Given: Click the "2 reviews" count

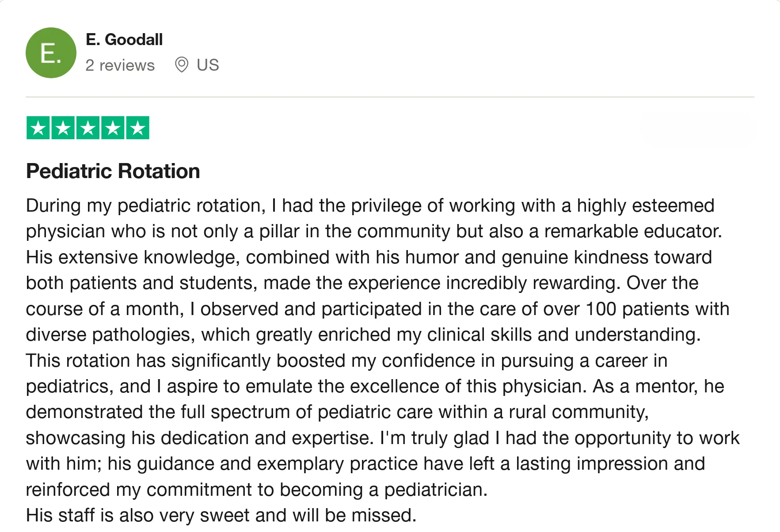Looking at the screenshot, I should tap(120, 65).
